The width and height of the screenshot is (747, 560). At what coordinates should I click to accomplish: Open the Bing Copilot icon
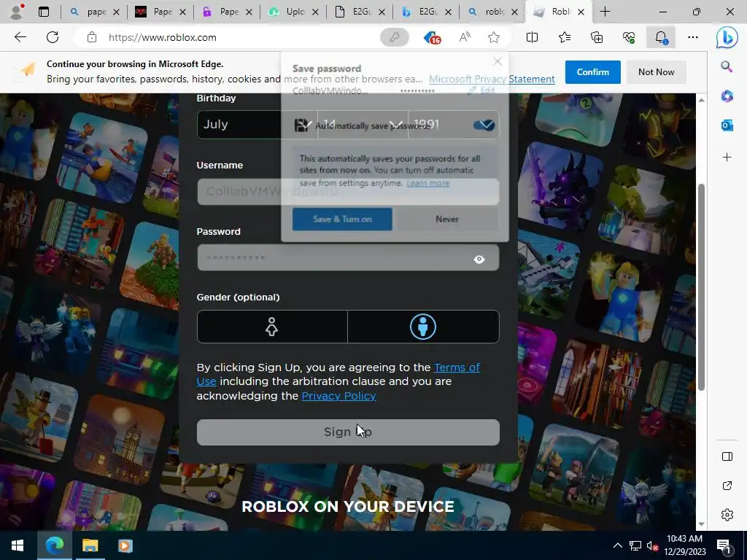(x=727, y=38)
